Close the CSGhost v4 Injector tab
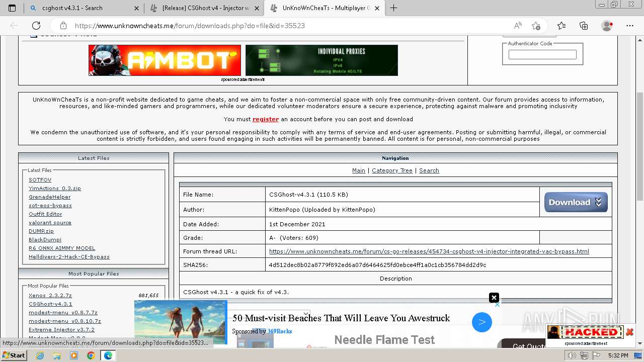Screen dimensions: 644x362 (256, 8)
